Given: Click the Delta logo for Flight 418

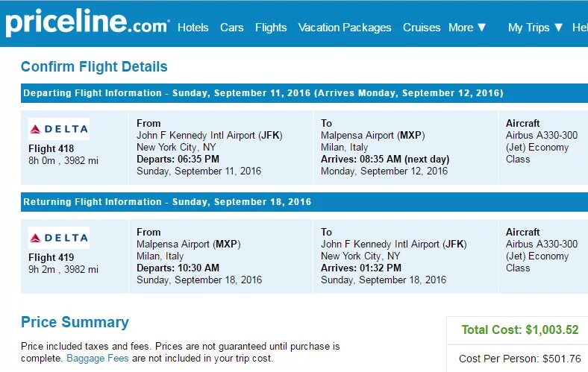Looking at the screenshot, I should pos(59,129).
